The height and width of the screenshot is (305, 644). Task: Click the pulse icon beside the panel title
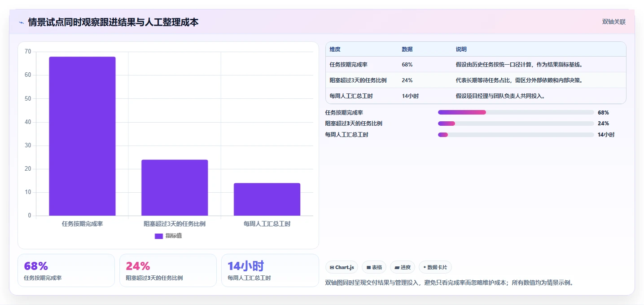(x=21, y=22)
